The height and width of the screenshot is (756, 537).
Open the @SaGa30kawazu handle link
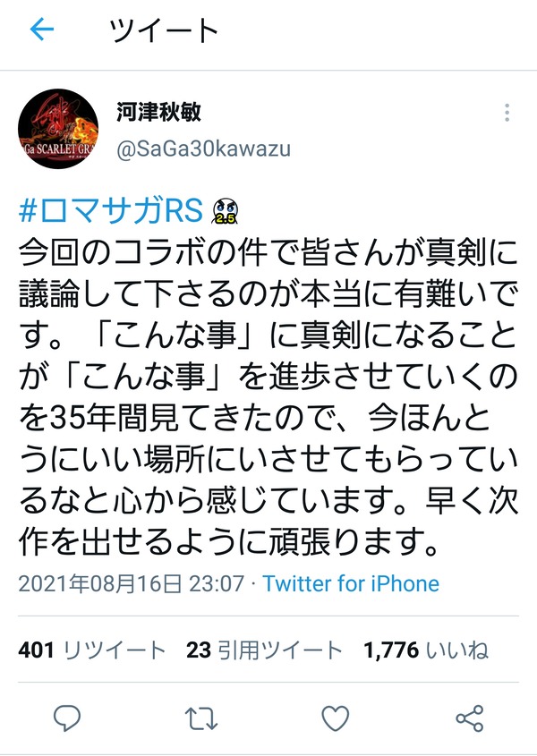203,149
